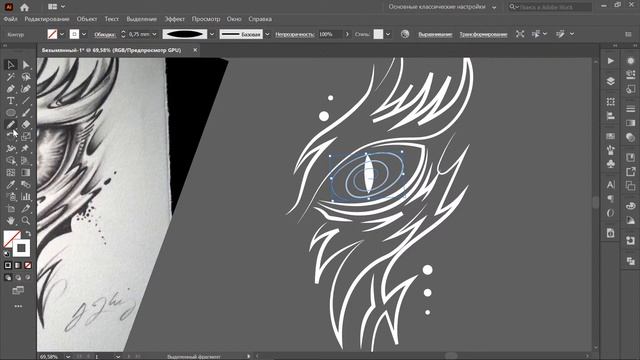Viewport: 640px width, 360px height.
Task: Open Recolor Artwork globe icon
Action: point(404,34)
